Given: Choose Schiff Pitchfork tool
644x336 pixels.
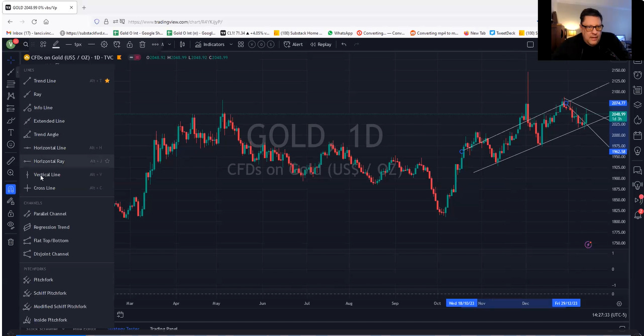Looking at the screenshot, I should (x=66, y=293).
